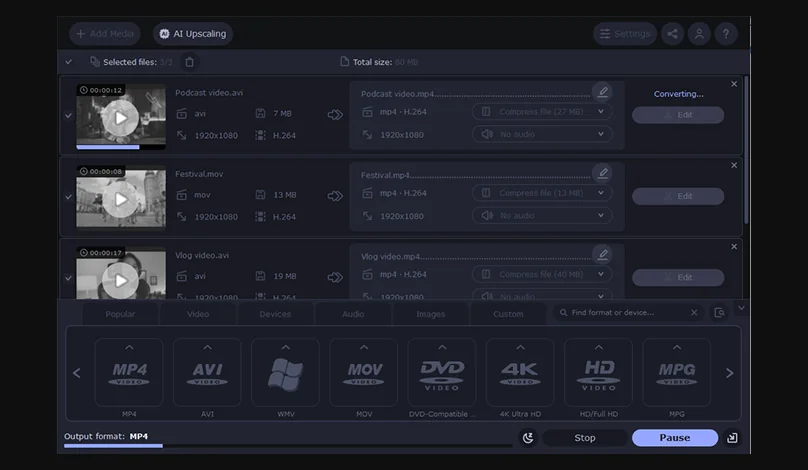Click Edit button for Festival
808x470 pixels.
678,196
